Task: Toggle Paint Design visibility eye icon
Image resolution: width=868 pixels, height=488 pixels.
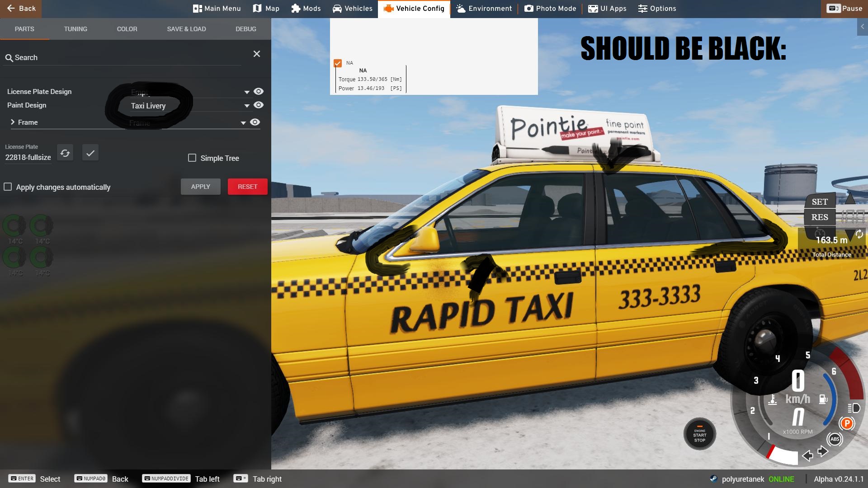Action: (x=258, y=105)
